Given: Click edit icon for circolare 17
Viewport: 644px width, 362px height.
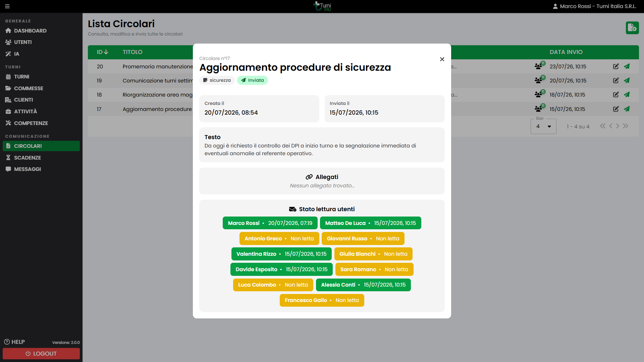Looking at the screenshot, I should pyautogui.click(x=616, y=109).
